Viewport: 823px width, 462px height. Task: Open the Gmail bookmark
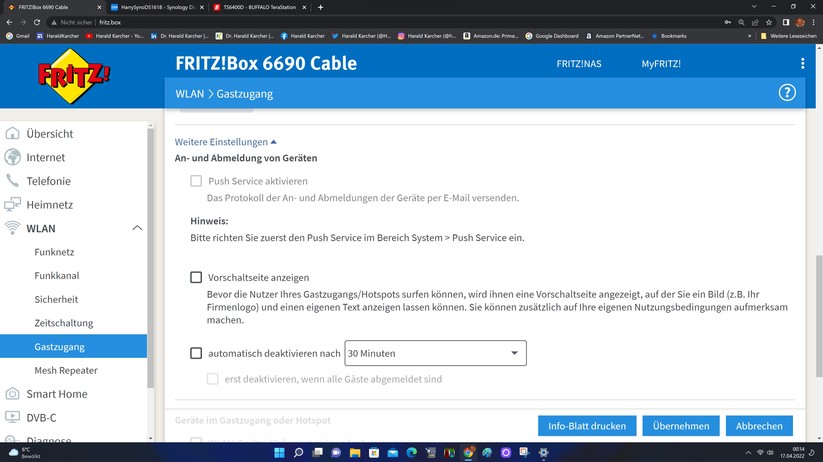click(18, 36)
